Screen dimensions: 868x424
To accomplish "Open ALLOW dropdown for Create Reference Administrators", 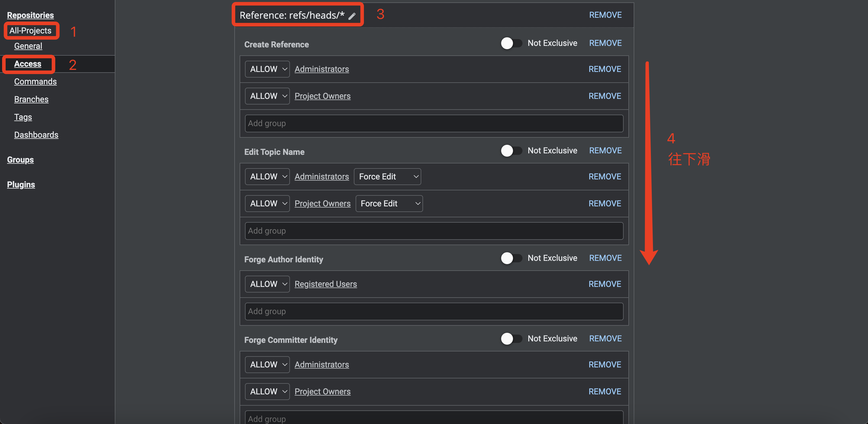I will coord(267,69).
